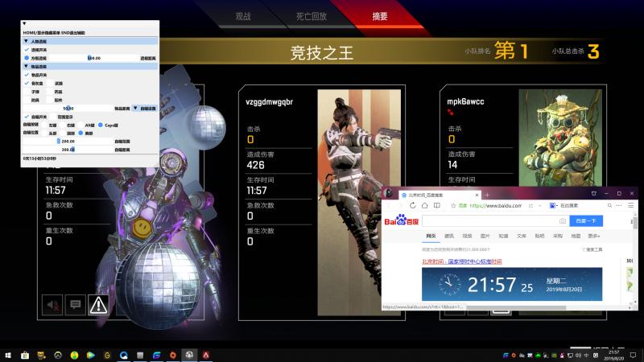Screen dimensions: 644x362
Task: Switch to the 观战 tab
Action: tap(243, 16)
